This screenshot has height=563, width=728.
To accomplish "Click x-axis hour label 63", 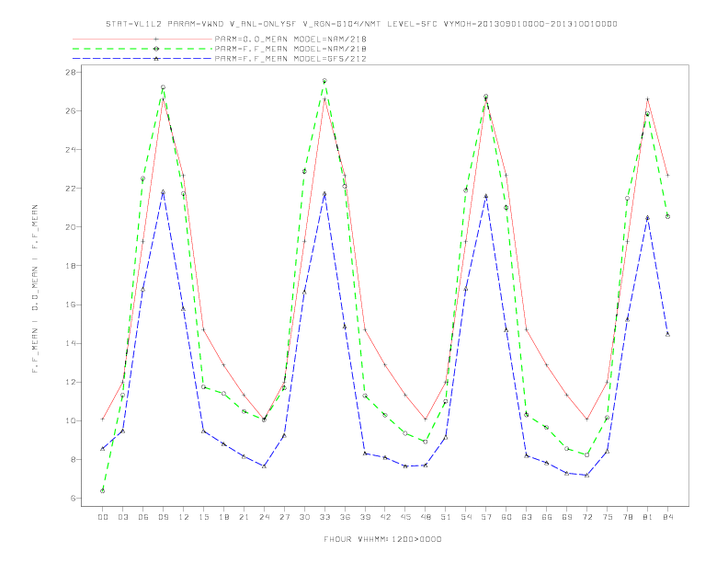I will (x=527, y=517).
